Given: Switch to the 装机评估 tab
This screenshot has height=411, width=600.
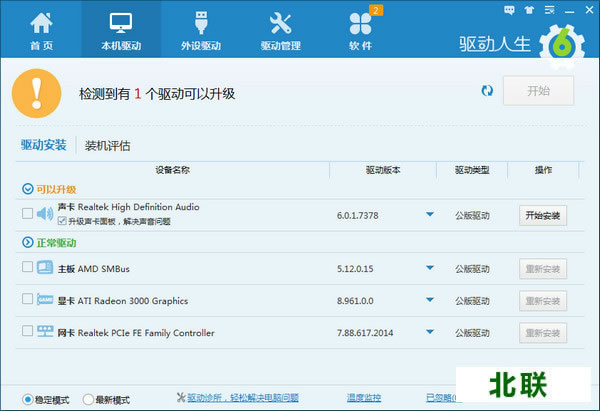Looking at the screenshot, I should 107,145.
